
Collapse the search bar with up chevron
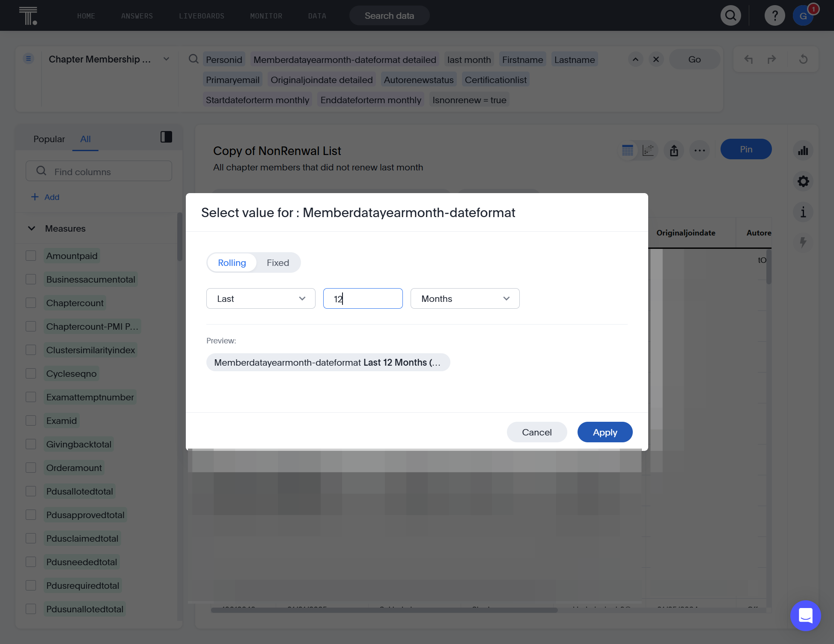tap(635, 59)
